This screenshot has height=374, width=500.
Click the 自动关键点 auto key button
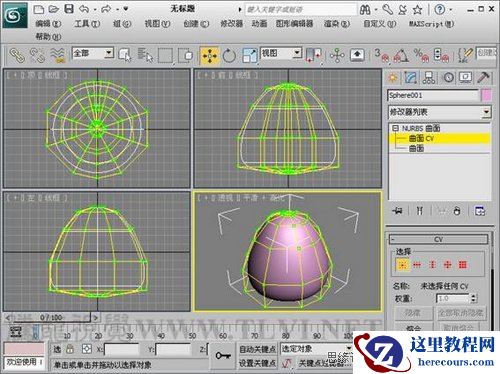(x=257, y=349)
